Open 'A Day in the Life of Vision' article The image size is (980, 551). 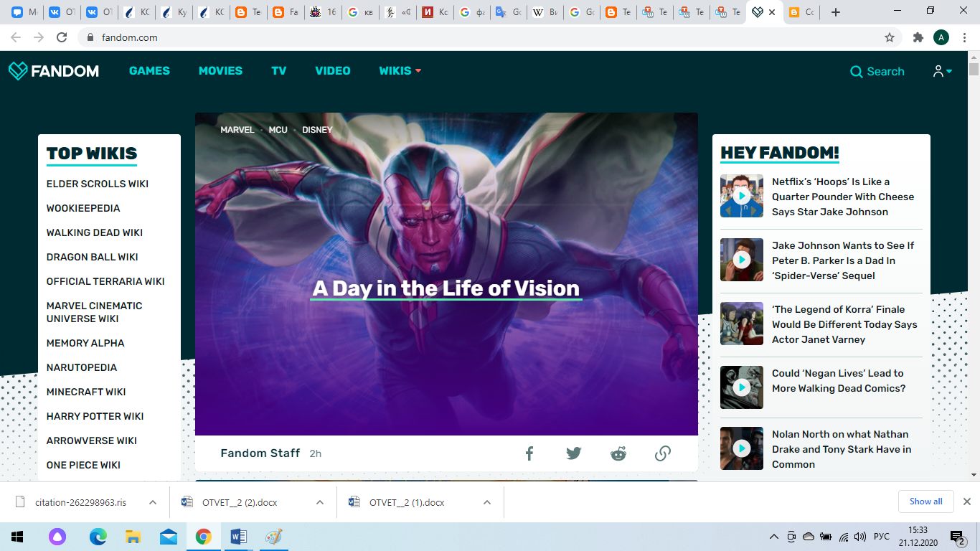[x=446, y=288]
